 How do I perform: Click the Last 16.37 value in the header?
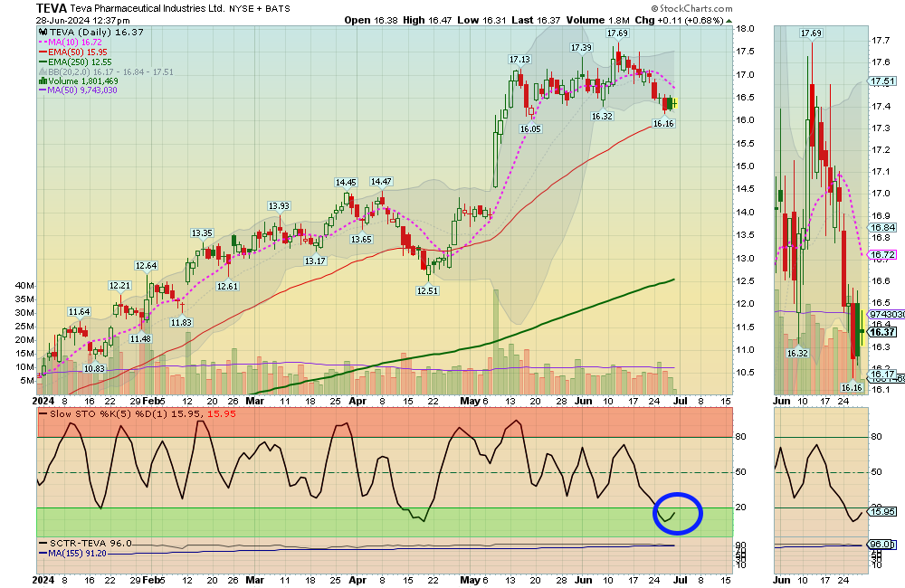pos(536,20)
